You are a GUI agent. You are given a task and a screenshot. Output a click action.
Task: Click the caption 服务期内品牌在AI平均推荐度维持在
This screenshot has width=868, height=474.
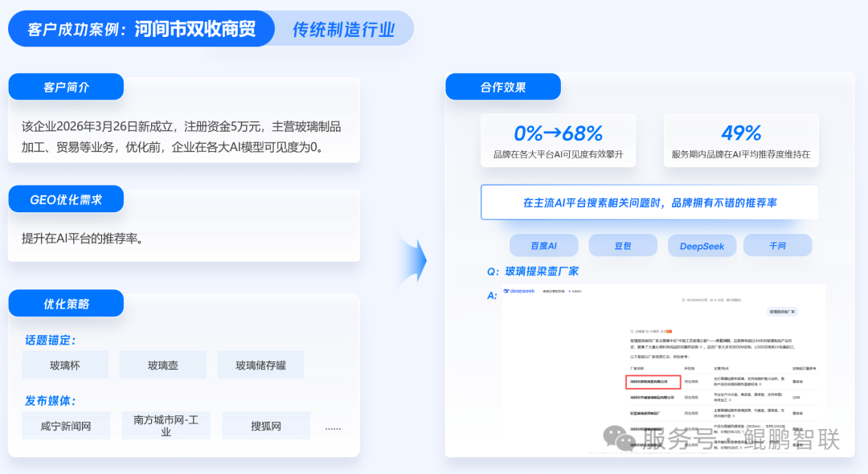click(741, 155)
